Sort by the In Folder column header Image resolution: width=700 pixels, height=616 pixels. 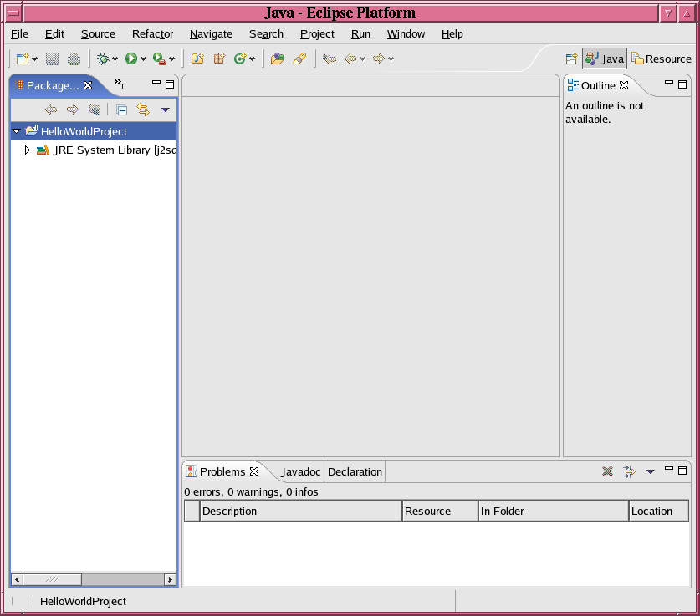(554, 512)
